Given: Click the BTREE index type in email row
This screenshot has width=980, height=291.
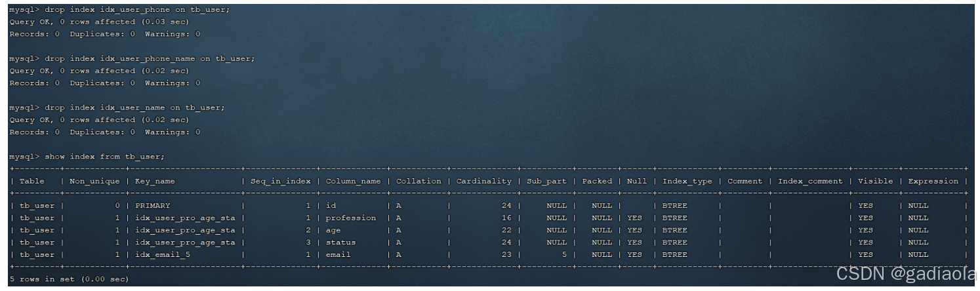Looking at the screenshot, I should click(x=674, y=255).
